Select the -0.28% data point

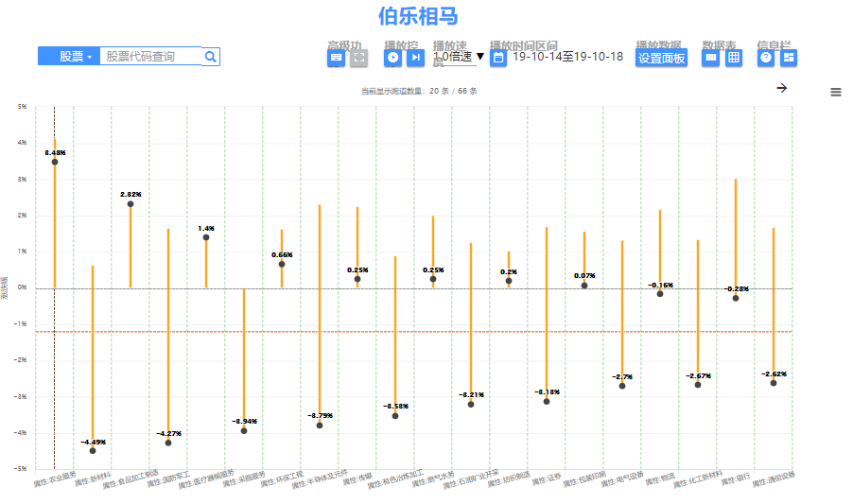[736, 299]
